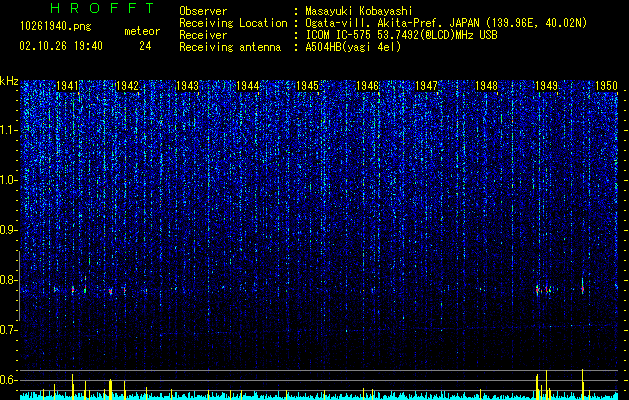Viewport: 629px width, 400px height.
Task: Click the 0.9 kHz axis label
Action: (x=9, y=230)
